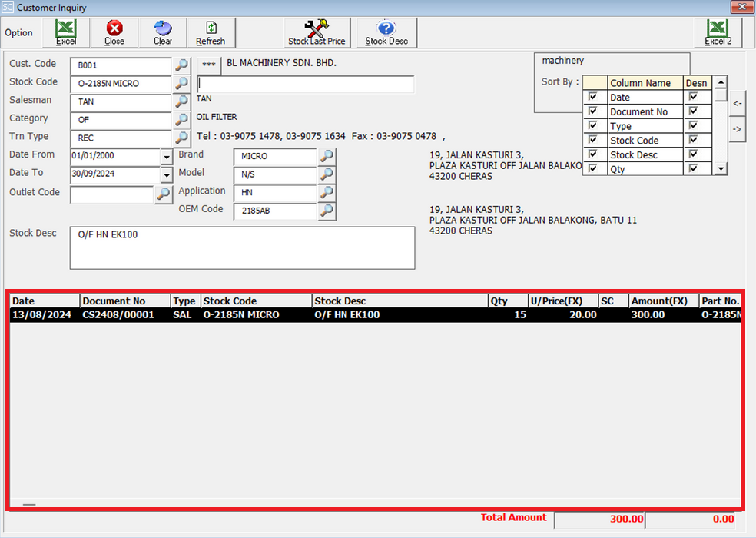Toggle Desn checkbox for Type row
Image resolution: width=756 pixels, height=538 pixels.
pyautogui.click(x=693, y=125)
